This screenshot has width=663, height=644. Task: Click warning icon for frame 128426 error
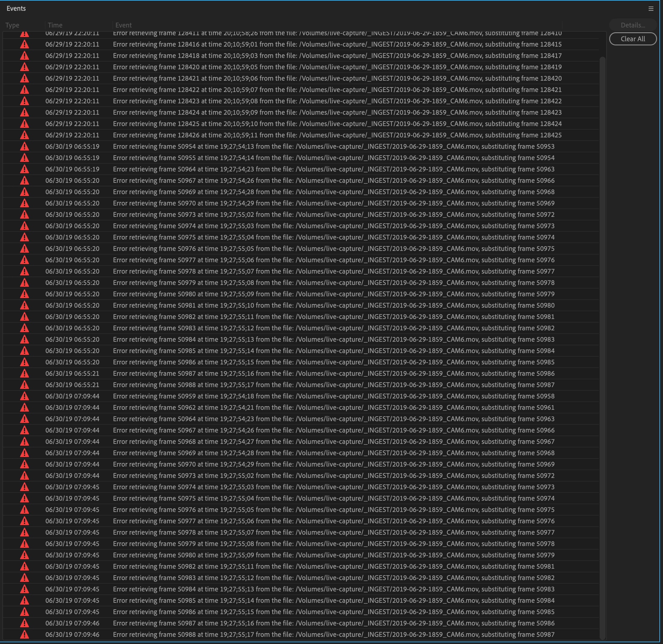25,135
